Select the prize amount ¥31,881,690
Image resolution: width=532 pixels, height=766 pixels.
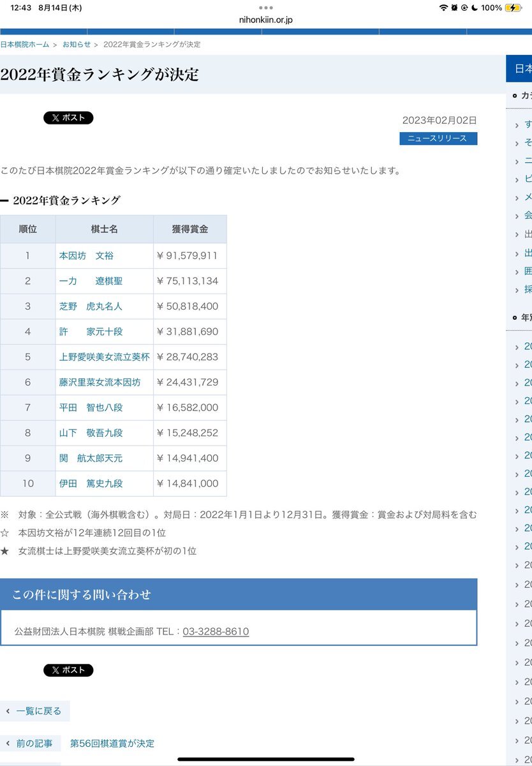[x=187, y=332]
